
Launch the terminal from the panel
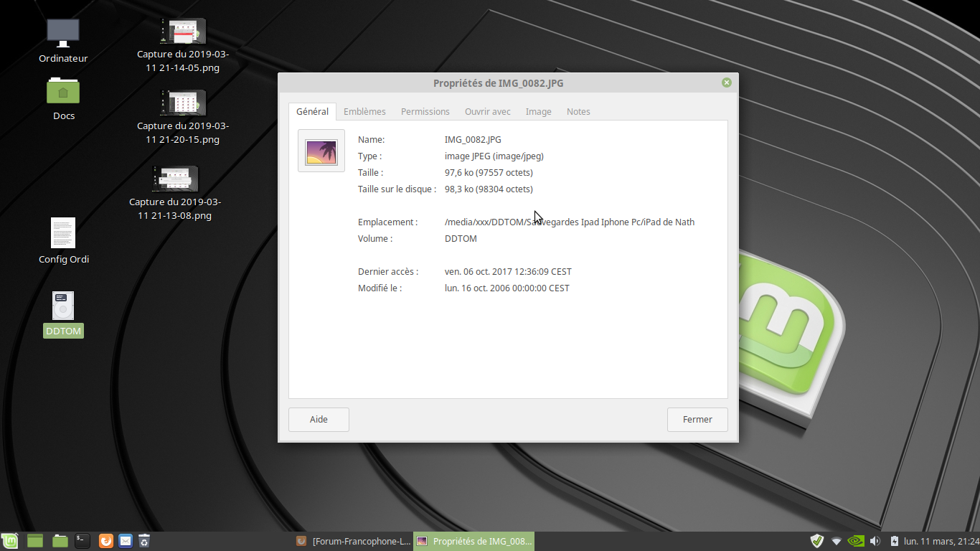(x=83, y=541)
